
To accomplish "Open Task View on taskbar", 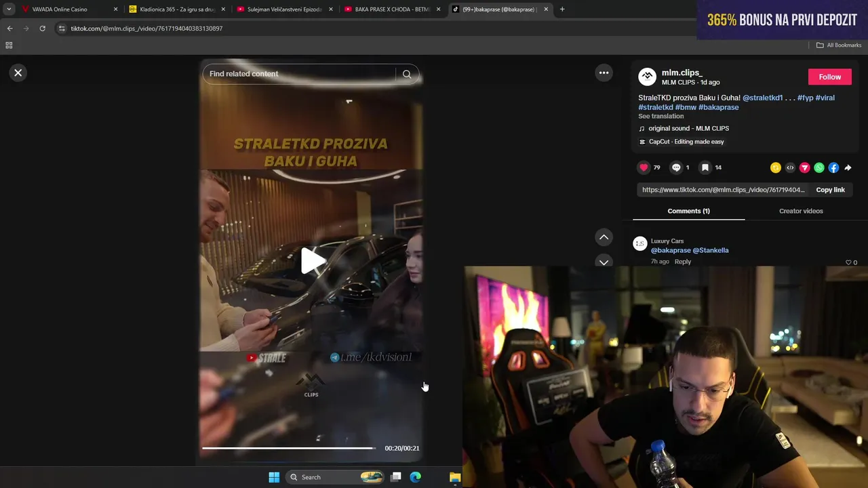I will click(396, 477).
